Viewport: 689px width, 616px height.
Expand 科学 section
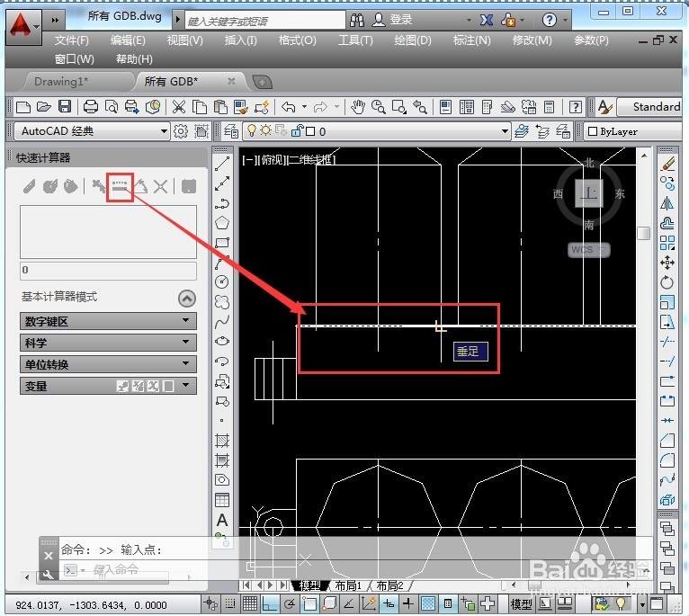pyautogui.click(x=108, y=343)
